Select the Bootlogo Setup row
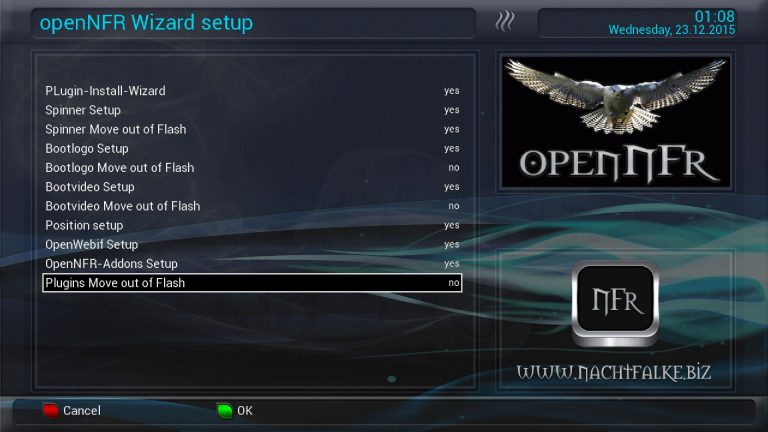768x432 pixels. coord(252,148)
